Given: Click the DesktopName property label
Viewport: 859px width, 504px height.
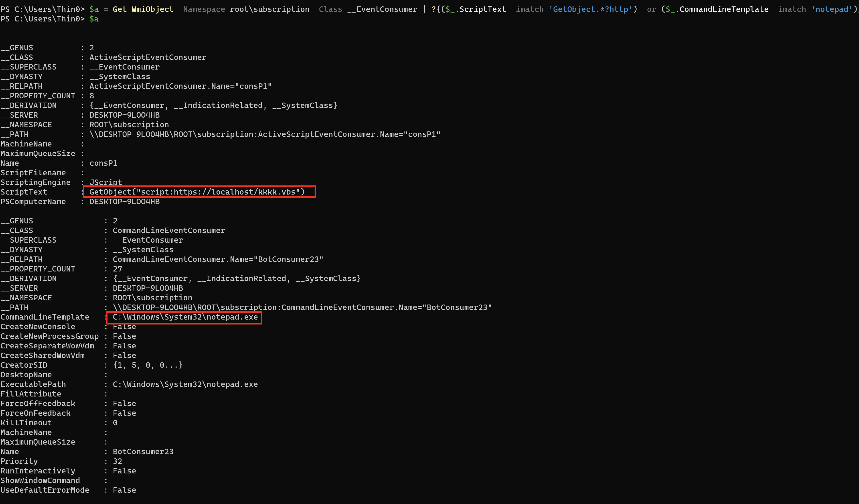Looking at the screenshot, I should click(x=26, y=375).
